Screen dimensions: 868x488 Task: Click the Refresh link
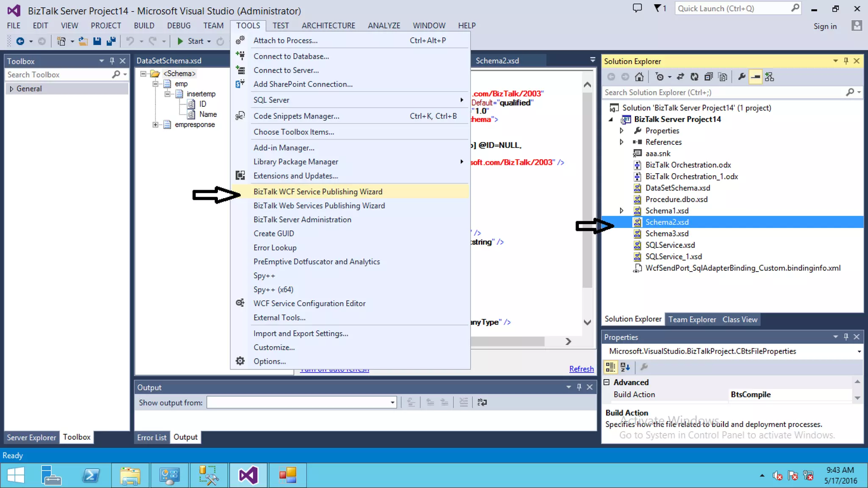[581, 369]
